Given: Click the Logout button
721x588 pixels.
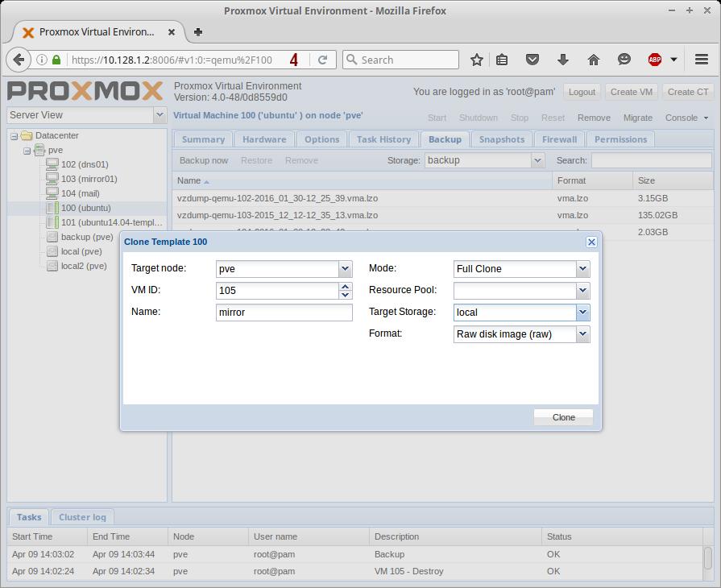Looking at the screenshot, I should tap(582, 92).
